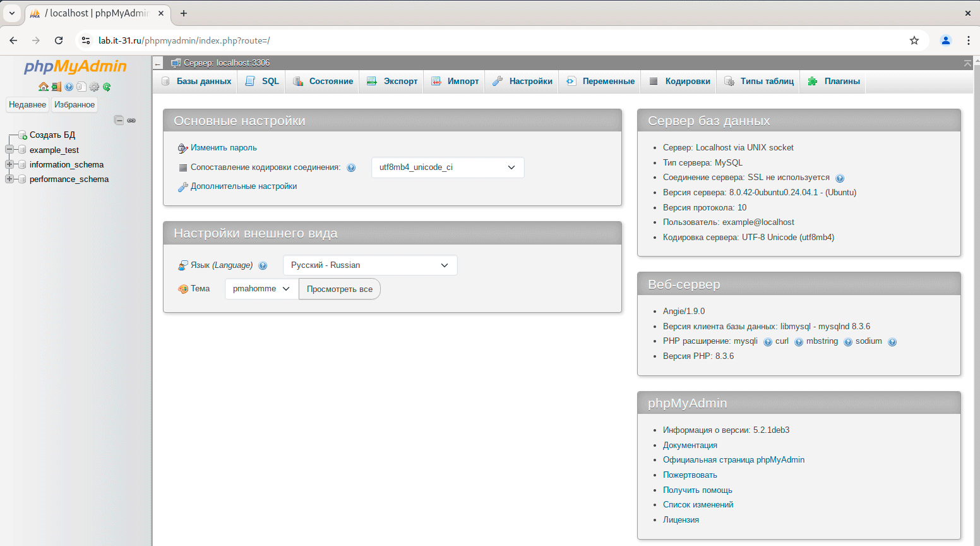
Task: Open help icon next to Язык (Language)
Action: [263, 265]
